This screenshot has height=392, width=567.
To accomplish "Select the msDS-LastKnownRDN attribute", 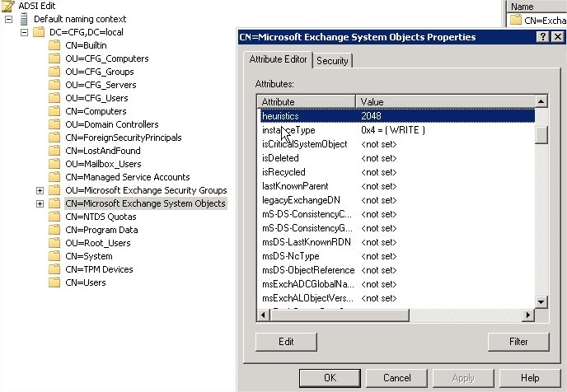I will click(397, 242).
